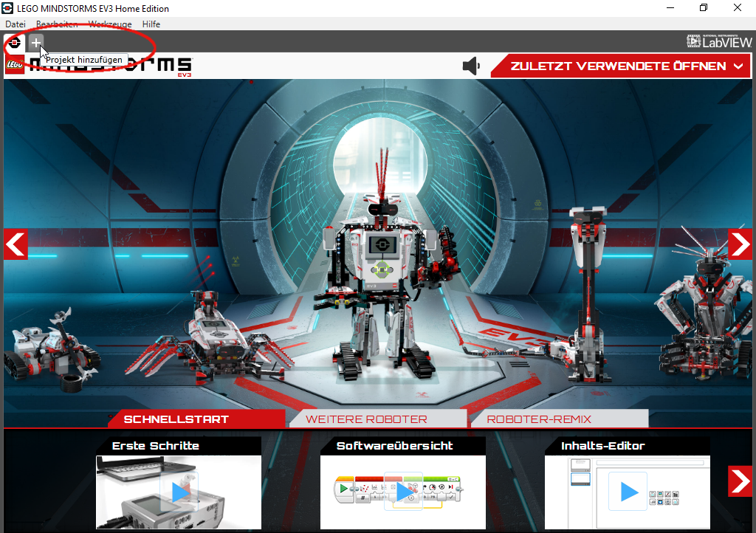The height and width of the screenshot is (533, 756).
Task: Advance video list with lower right arrow
Action: click(740, 481)
